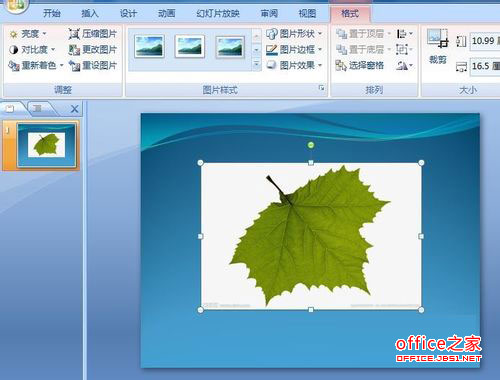The height and width of the screenshot is (380, 500).
Task: Select the 裁剪 crop tool
Action: [438, 47]
